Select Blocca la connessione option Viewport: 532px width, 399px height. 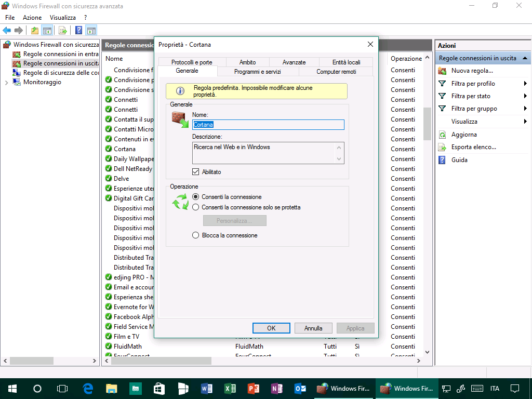[x=195, y=235]
